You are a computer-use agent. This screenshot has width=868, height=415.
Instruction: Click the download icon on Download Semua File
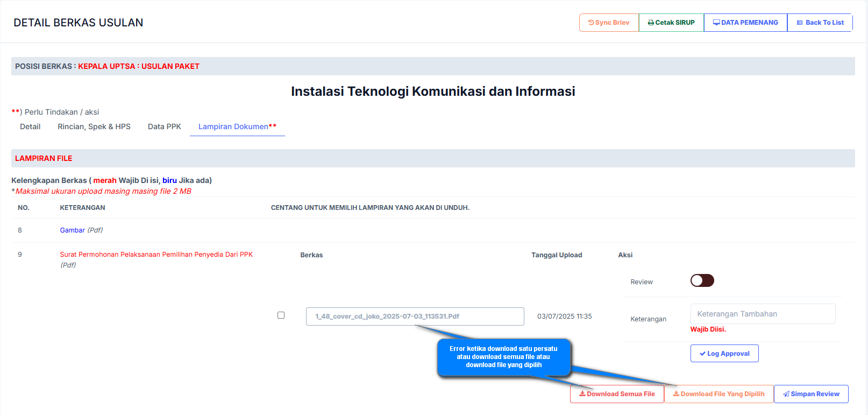click(582, 394)
